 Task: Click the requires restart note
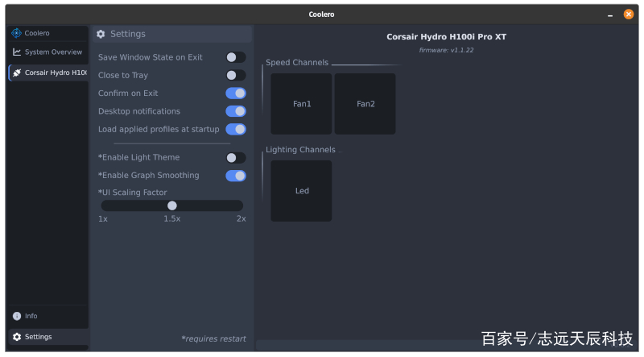coord(213,339)
